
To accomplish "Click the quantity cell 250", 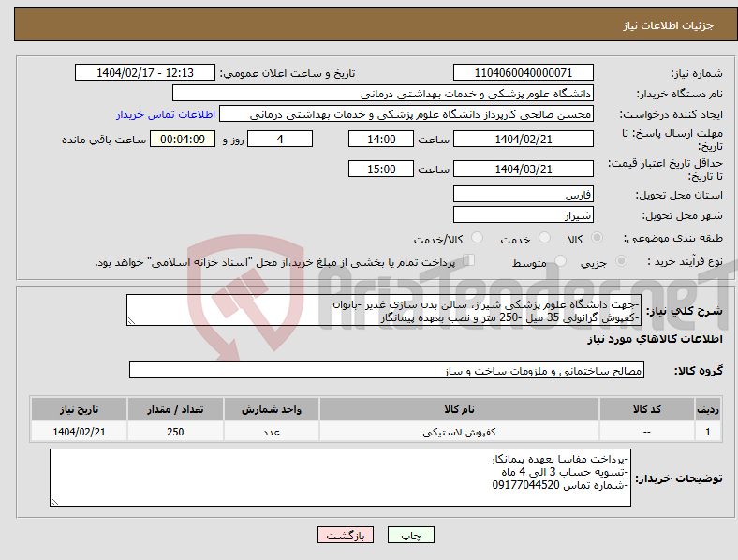I will point(175,432).
